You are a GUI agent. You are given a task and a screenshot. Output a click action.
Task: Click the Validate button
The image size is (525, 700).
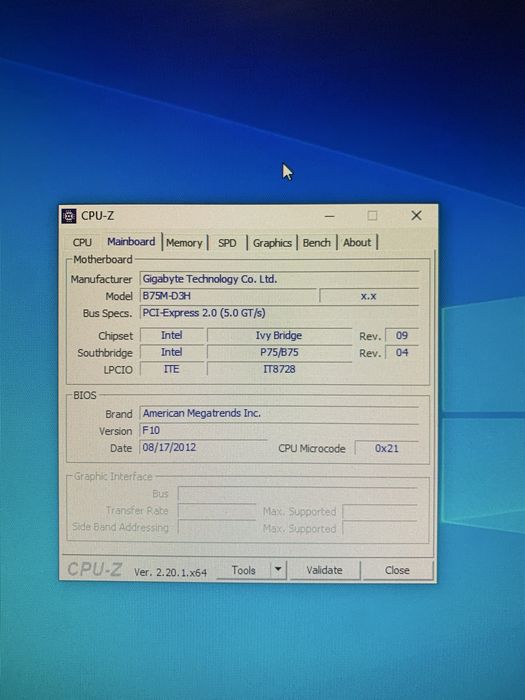coord(325,570)
